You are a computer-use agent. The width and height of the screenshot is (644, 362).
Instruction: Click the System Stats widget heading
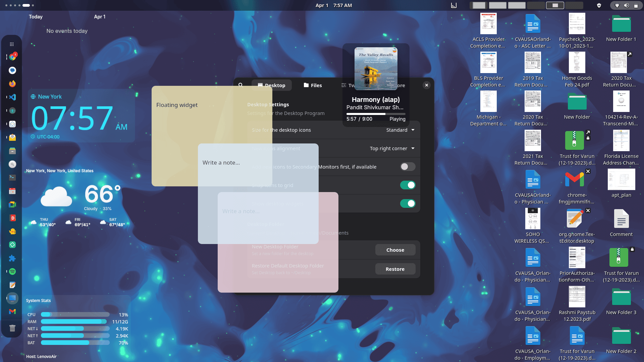[x=38, y=301]
